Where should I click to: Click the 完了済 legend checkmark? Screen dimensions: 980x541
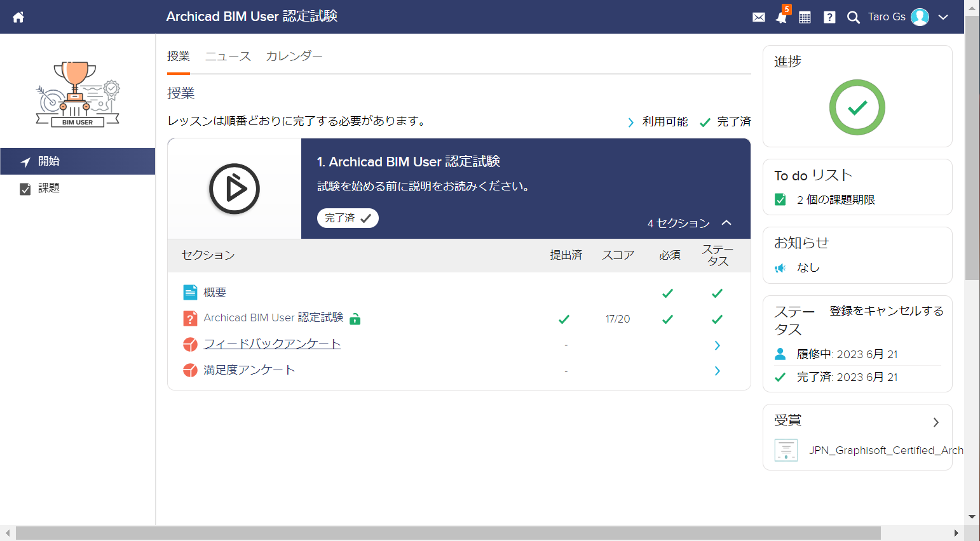tap(705, 123)
